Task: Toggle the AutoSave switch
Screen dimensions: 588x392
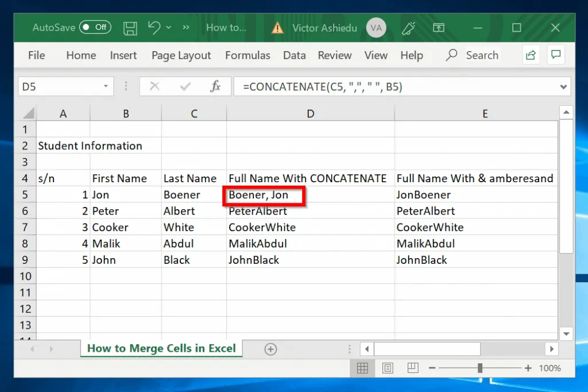Action: (95, 27)
